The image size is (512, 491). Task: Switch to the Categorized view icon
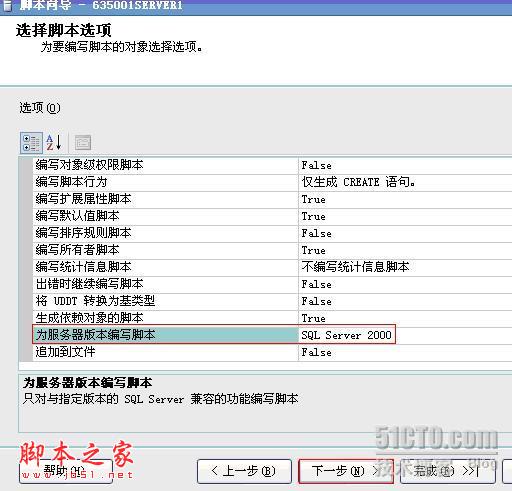point(31,143)
